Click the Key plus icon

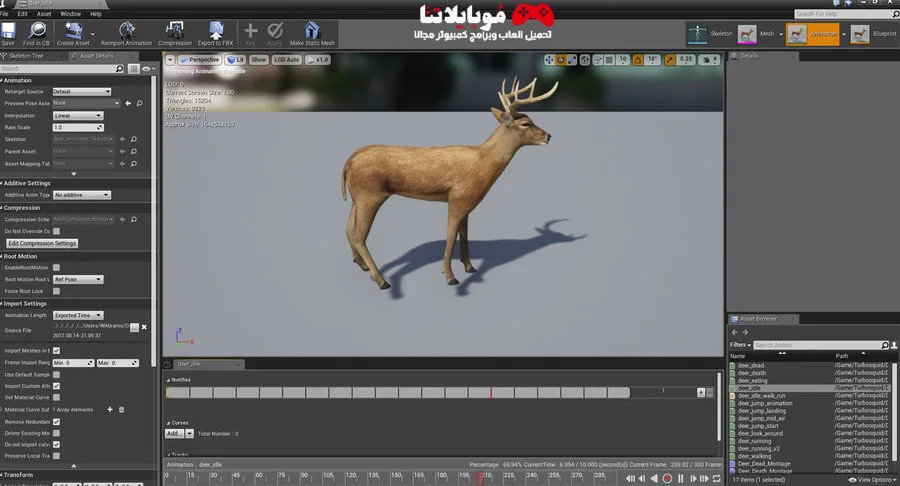(250, 30)
